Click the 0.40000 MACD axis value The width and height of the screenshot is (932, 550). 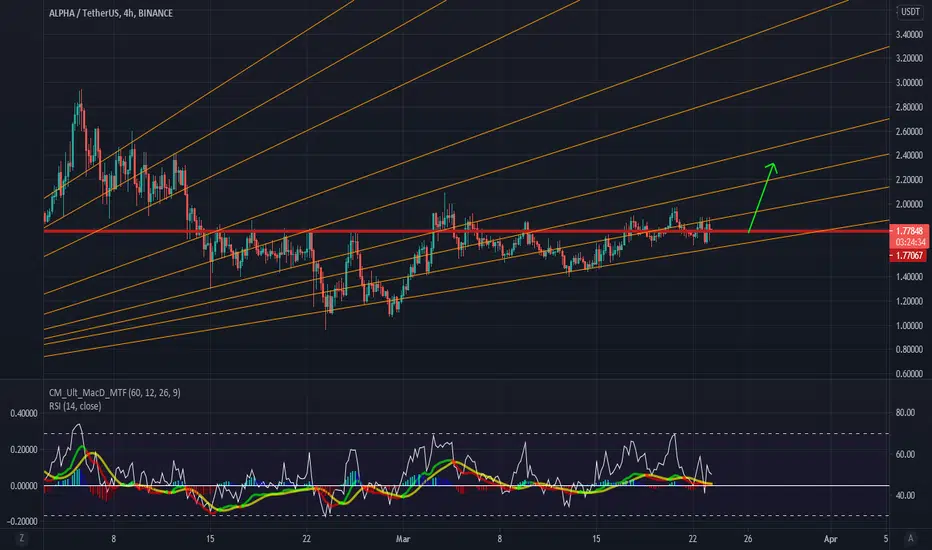(24, 413)
